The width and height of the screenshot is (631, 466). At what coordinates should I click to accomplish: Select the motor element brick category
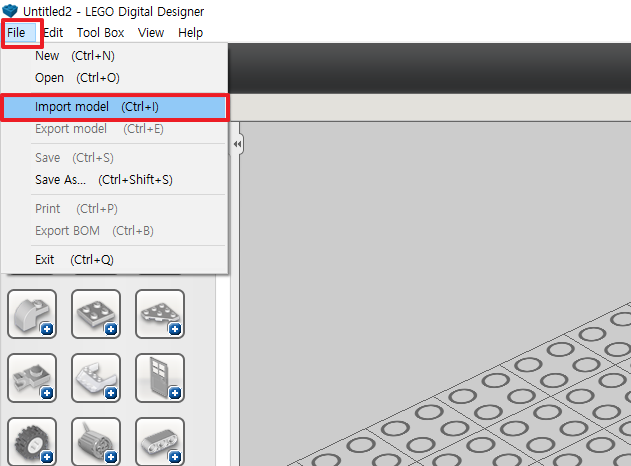[x=96, y=441]
